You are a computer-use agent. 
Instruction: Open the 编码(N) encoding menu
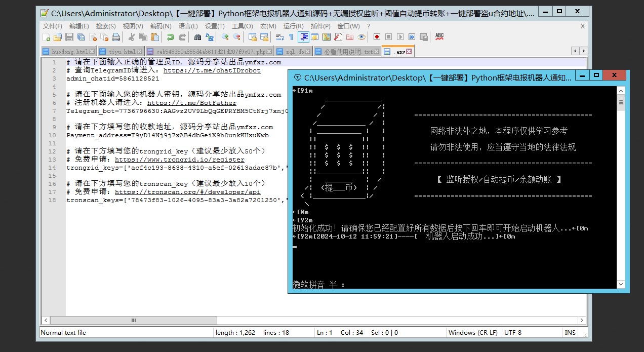click(x=160, y=26)
